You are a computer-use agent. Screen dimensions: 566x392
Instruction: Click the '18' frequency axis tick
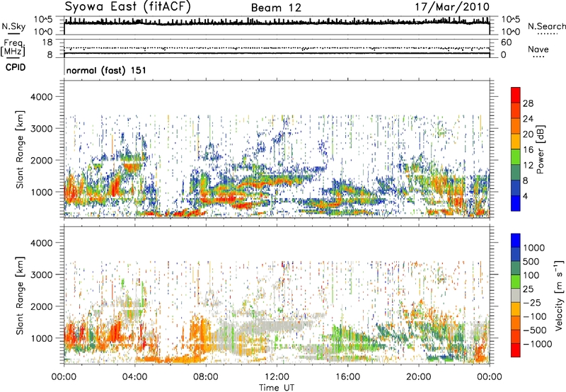[47, 42]
